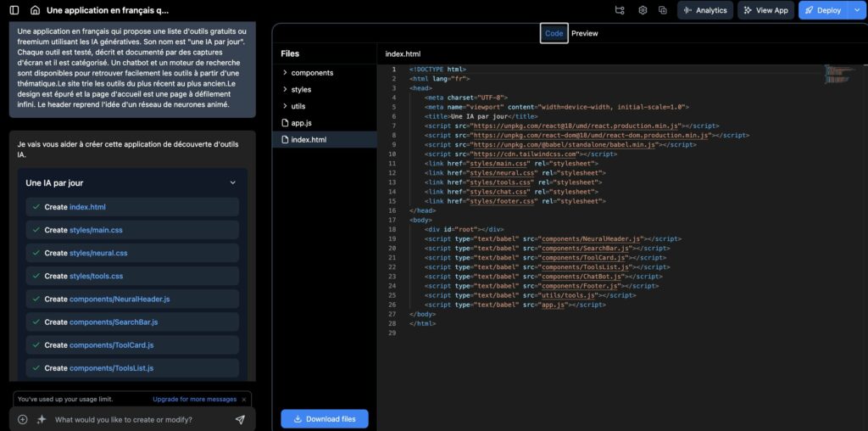Dismiss the usage limit notice
The height and width of the screenshot is (431, 868).
point(244,399)
